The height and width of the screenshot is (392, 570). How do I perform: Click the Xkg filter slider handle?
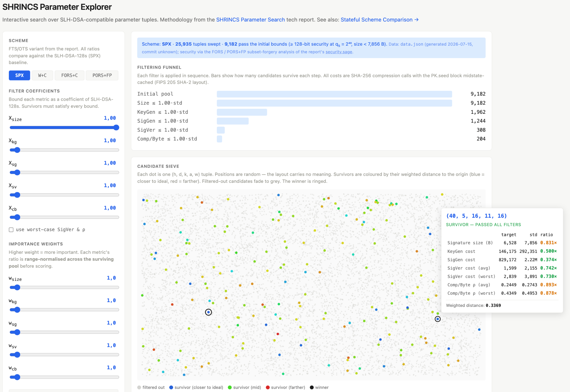click(x=17, y=150)
